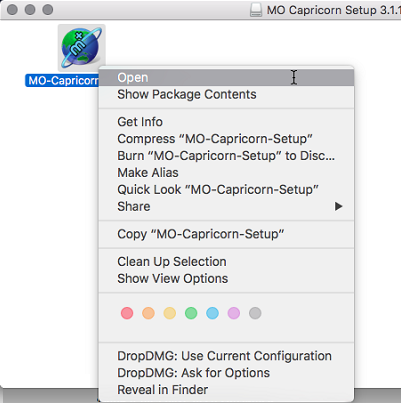The image size is (401, 403).
Task: Open Get Info for the file
Action: tap(226, 122)
